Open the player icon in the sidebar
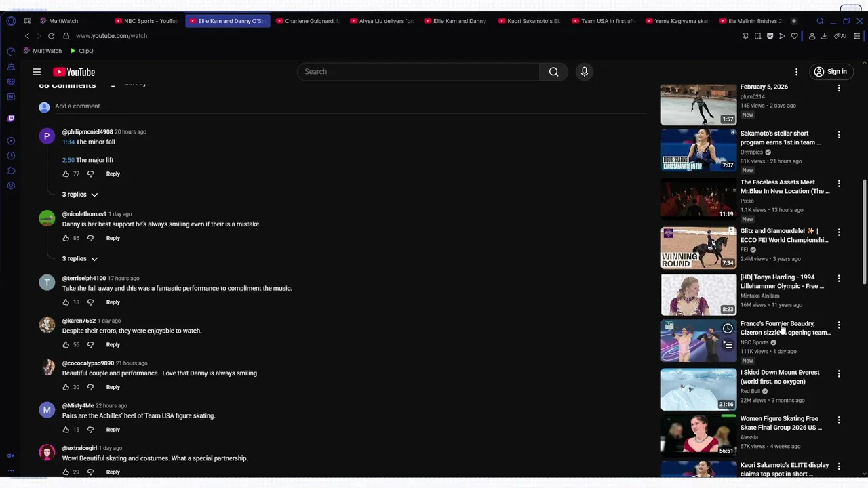The image size is (868, 488). pos(11,141)
